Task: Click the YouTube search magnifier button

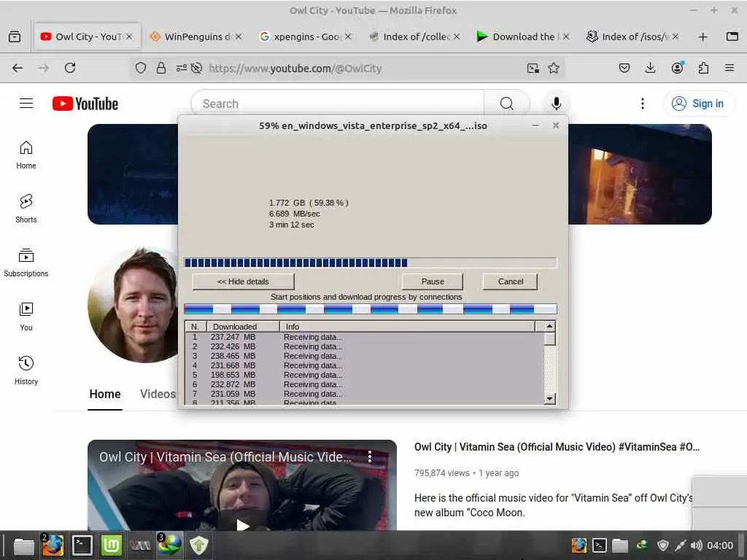Action: click(507, 104)
